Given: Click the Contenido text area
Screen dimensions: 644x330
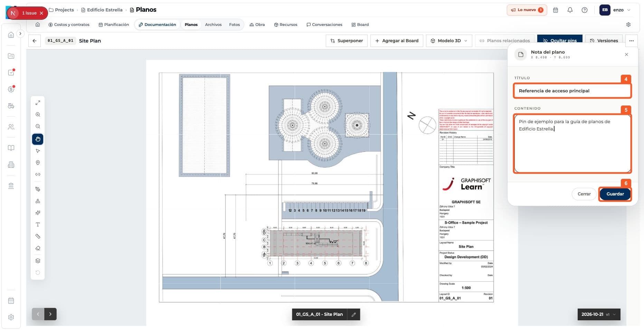Looking at the screenshot, I should click(572, 144).
